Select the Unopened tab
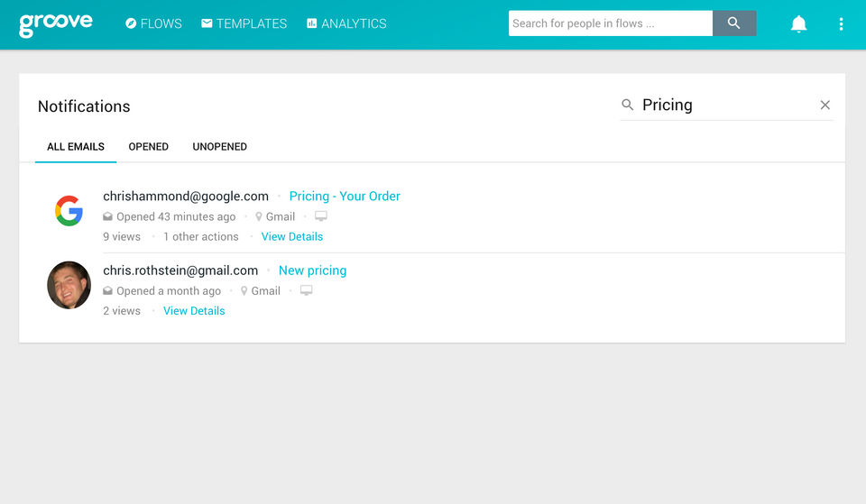Image resolution: width=866 pixels, height=504 pixels. pos(219,146)
